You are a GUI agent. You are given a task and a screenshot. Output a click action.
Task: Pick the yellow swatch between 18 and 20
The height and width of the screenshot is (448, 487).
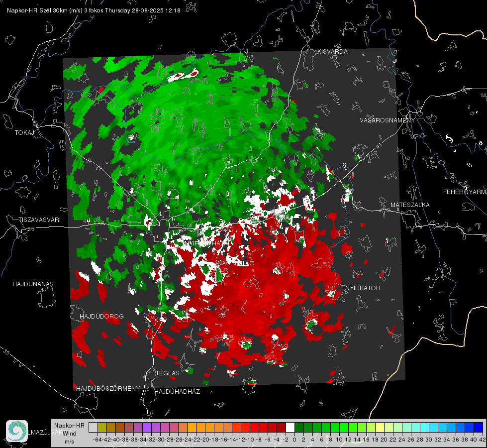point(380,428)
